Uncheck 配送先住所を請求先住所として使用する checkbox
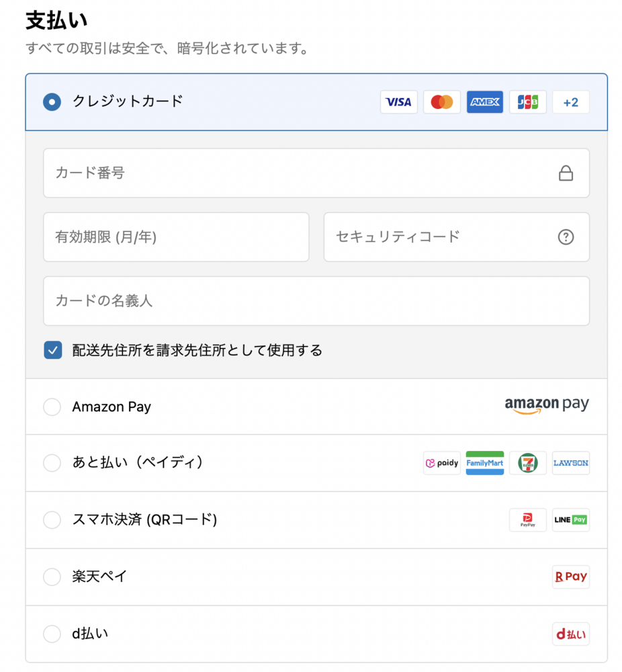 point(53,350)
